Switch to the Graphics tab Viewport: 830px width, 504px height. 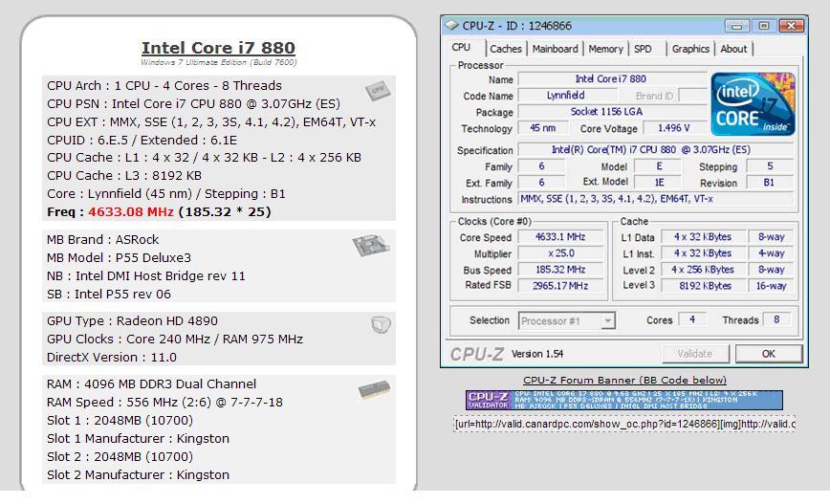coord(690,49)
